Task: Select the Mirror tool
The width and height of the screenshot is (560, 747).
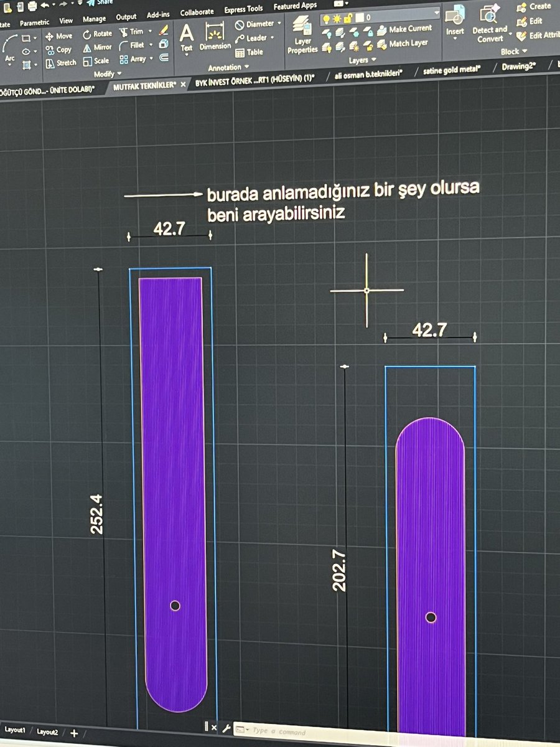Action: tap(97, 47)
